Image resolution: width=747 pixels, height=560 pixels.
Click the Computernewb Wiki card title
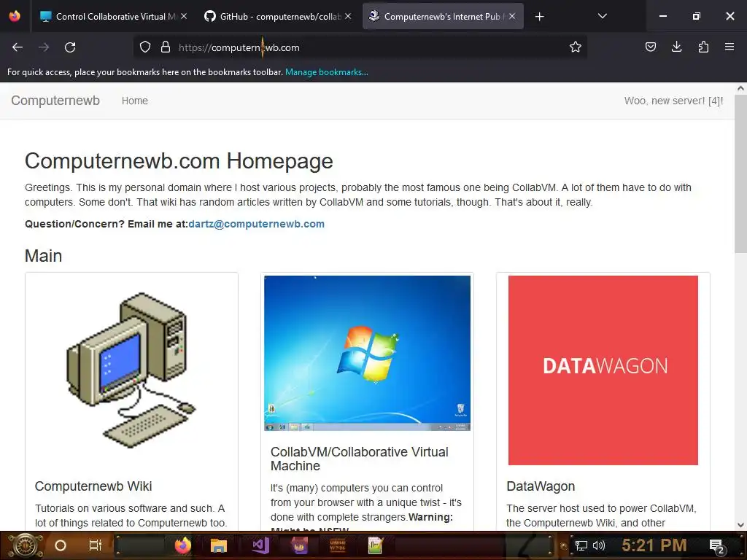(93, 486)
